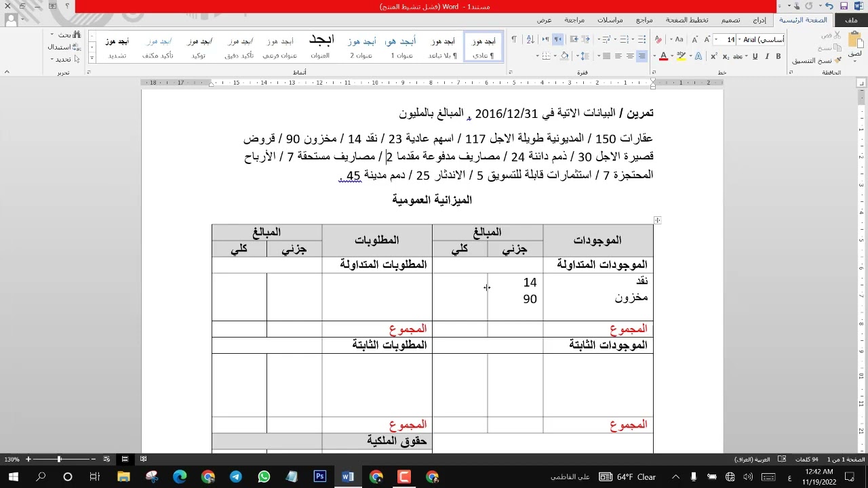The height and width of the screenshot is (488, 868).
Task: Open Photoshop from the Windows taskbar
Action: coord(319,477)
